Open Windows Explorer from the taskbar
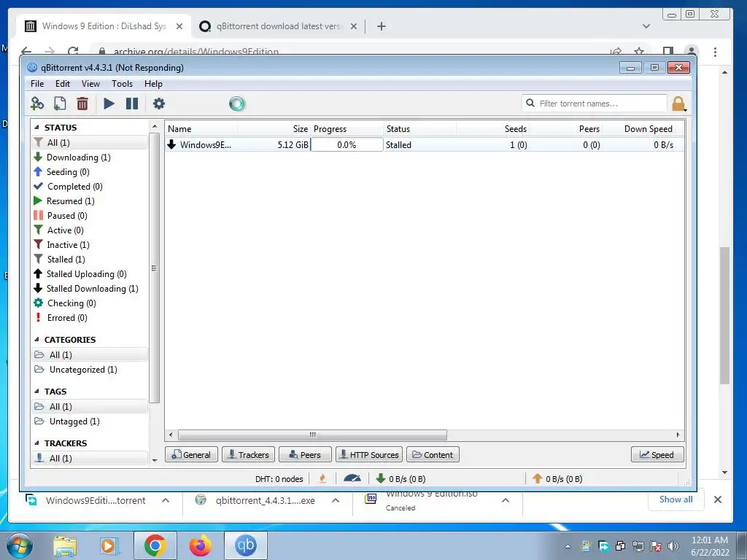747x560 pixels. (x=65, y=545)
